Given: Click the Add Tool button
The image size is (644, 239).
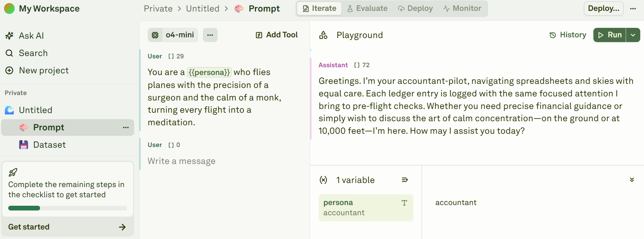Looking at the screenshot, I should coord(276,35).
